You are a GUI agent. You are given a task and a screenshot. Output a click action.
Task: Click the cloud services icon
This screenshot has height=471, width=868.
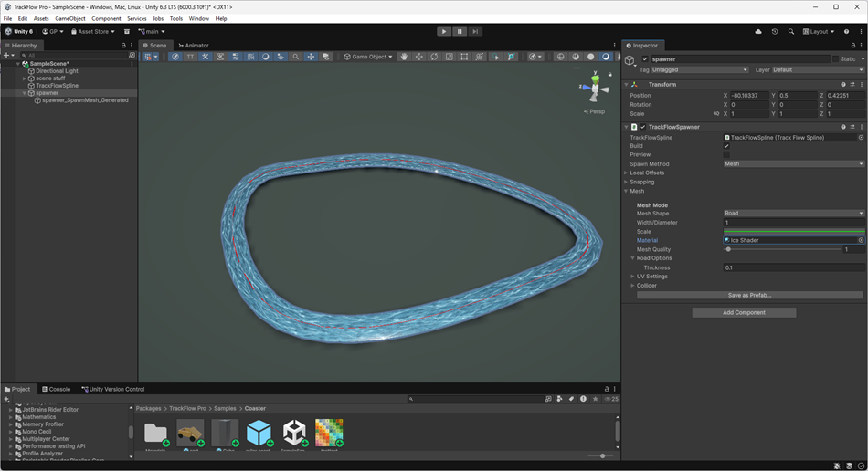coord(758,32)
